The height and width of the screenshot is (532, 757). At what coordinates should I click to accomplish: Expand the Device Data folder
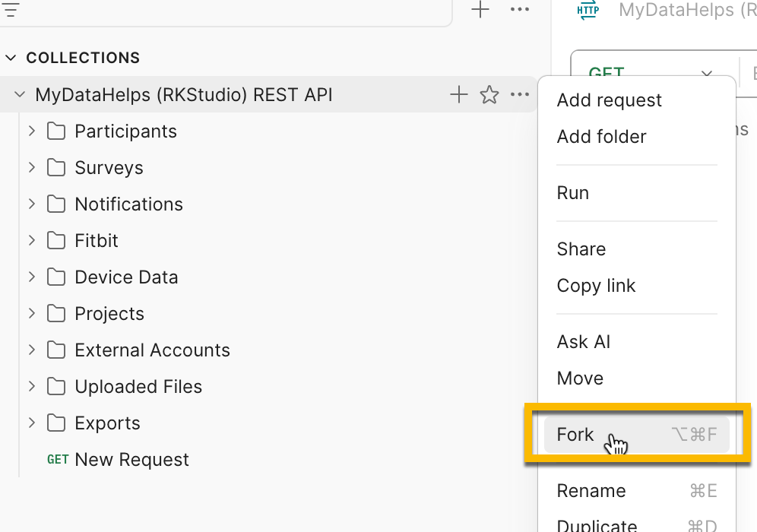click(32, 277)
